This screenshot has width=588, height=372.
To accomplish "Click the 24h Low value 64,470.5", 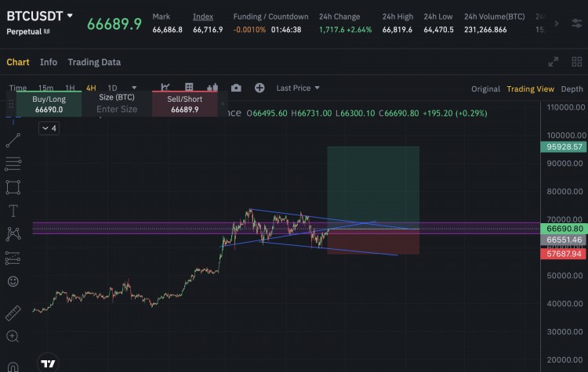I will point(438,30).
